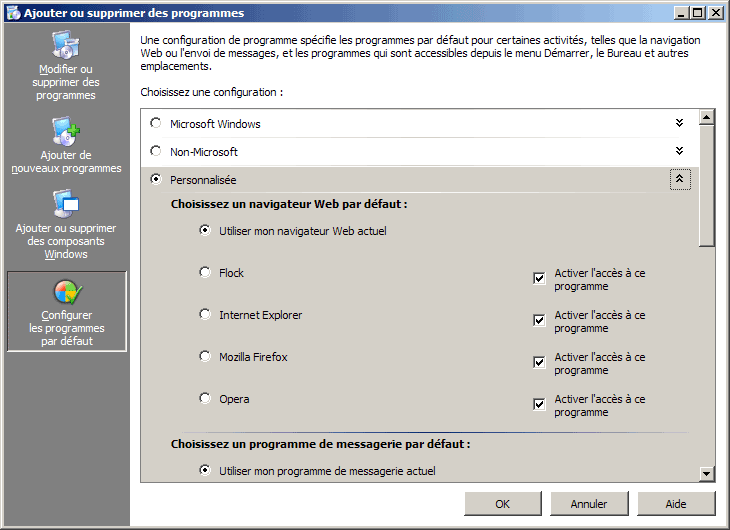Click the scrollbar down arrow
The height and width of the screenshot is (530, 730).
tap(707, 474)
